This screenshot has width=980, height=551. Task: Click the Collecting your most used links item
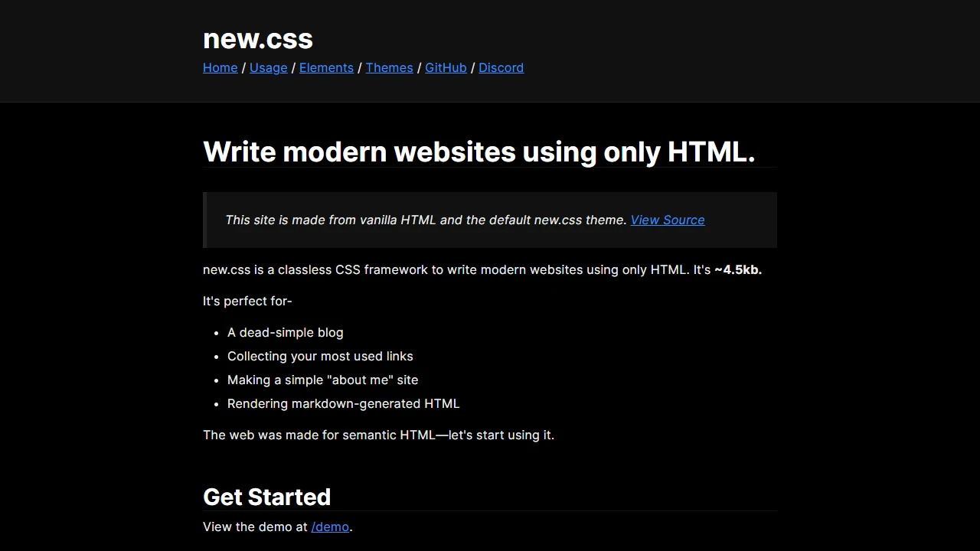(320, 356)
